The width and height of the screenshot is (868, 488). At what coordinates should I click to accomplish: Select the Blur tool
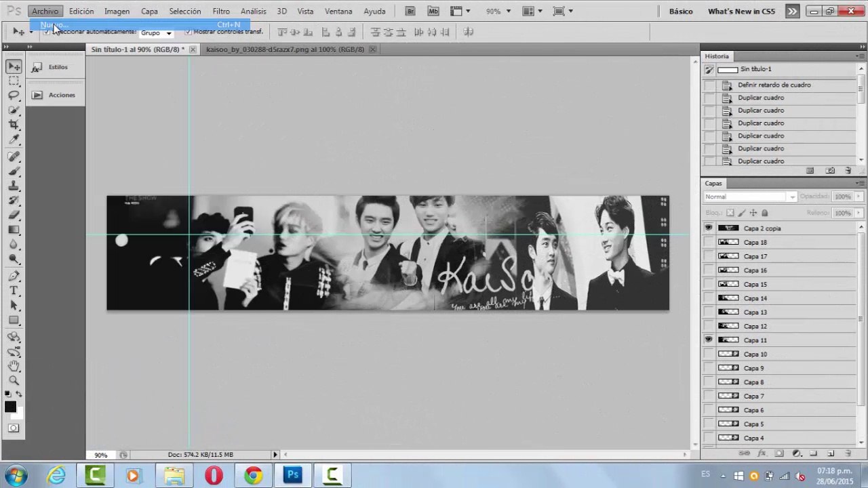(x=14, y=244)
